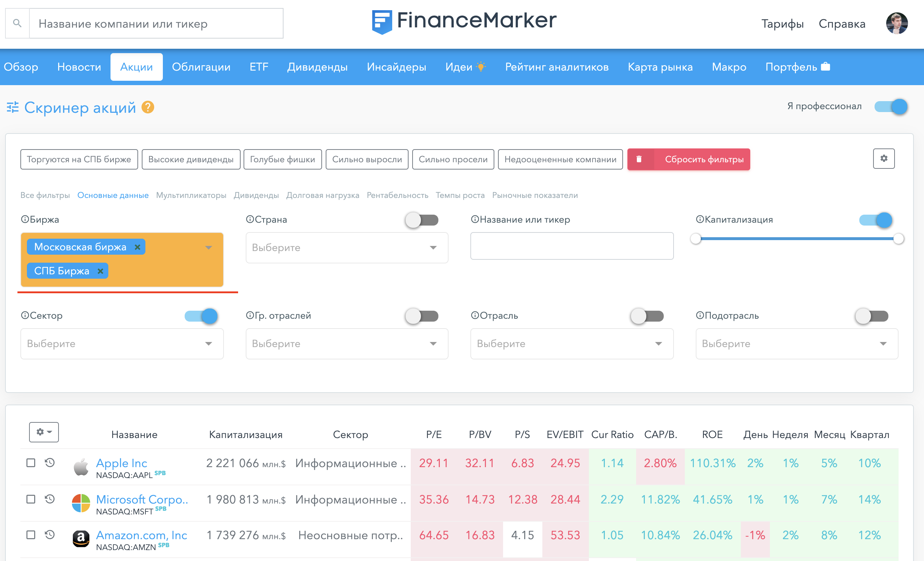Click info icon next to Название или тикер

[x=475, y=219]
